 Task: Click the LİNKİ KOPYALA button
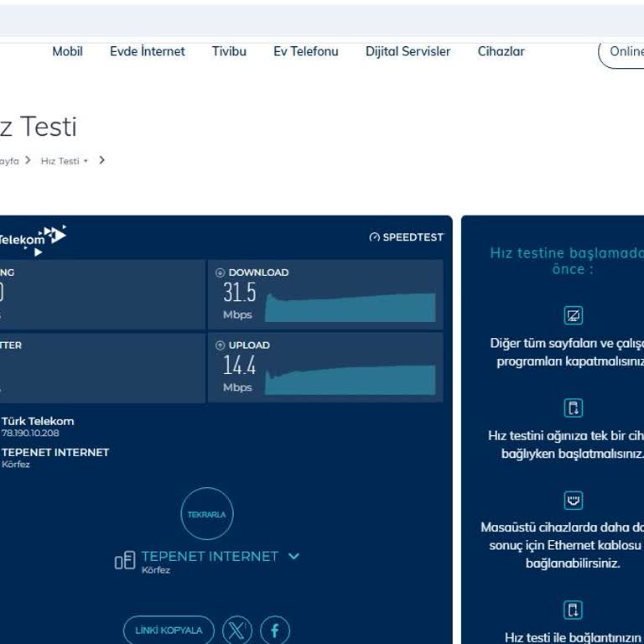[169, 630]
